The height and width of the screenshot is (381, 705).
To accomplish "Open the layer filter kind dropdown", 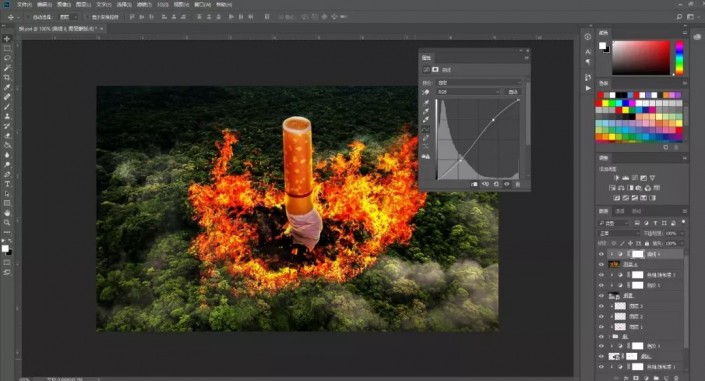I will 613,223.
